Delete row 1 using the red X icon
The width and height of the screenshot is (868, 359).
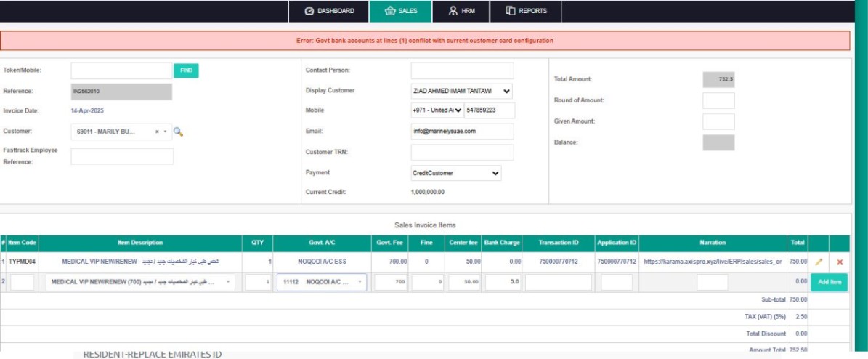840,262
